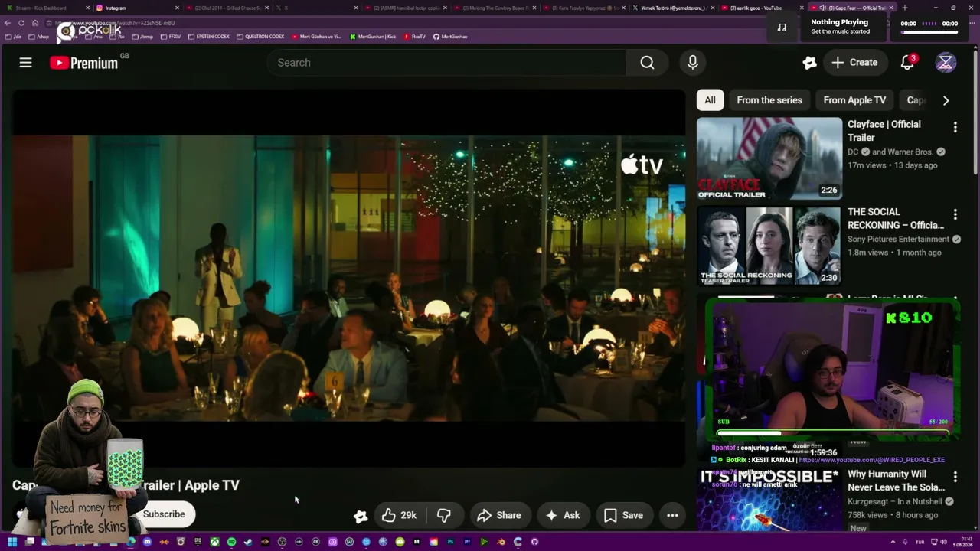
Task: Open options for The Social Reckoning video
Action: point(955,214)
